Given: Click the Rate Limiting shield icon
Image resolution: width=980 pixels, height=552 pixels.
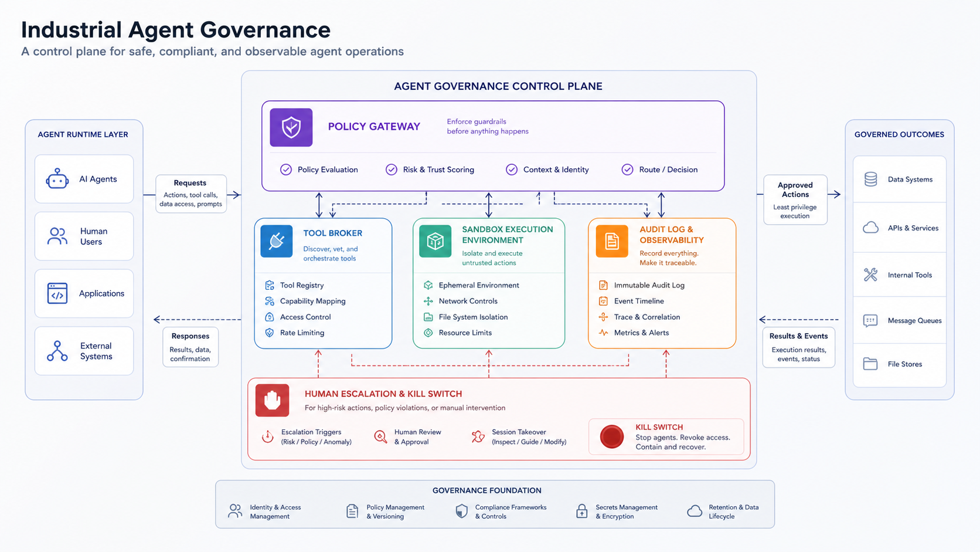Looking at the screenshot, I should click(x=270, y=333).
